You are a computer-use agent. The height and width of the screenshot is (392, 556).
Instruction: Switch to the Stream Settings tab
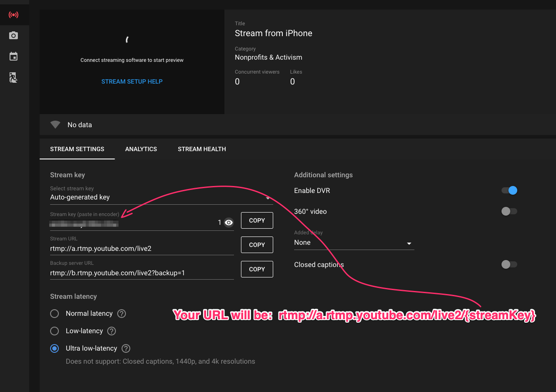click(x=77, y=149)
